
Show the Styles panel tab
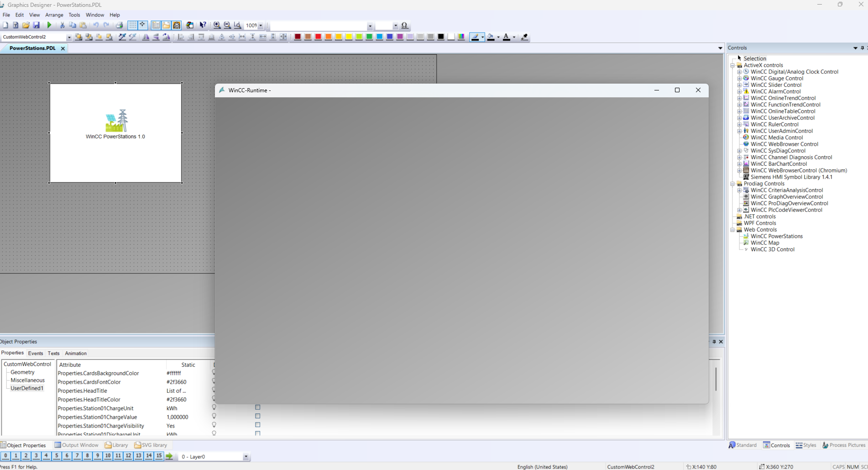(806, 445)
